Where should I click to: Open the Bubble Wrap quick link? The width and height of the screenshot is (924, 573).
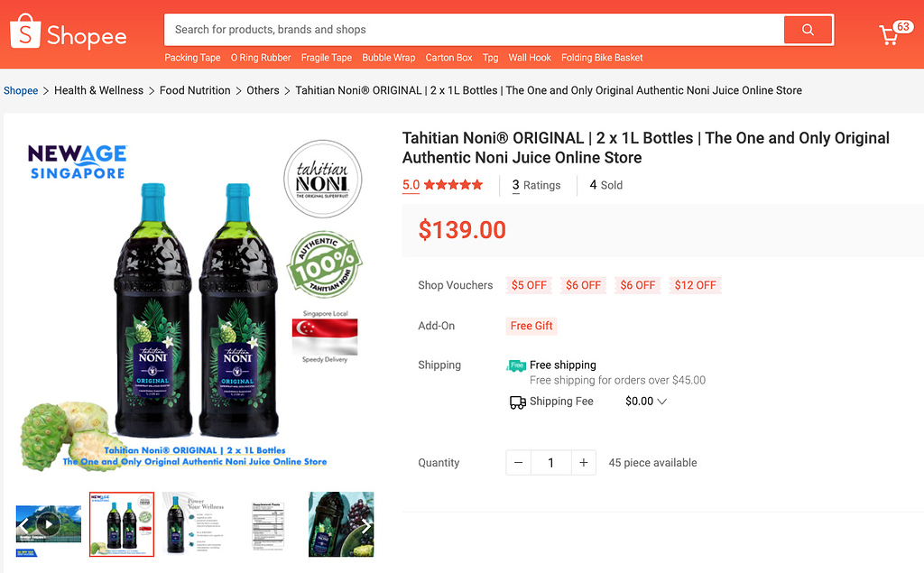[x=388, y=57]
